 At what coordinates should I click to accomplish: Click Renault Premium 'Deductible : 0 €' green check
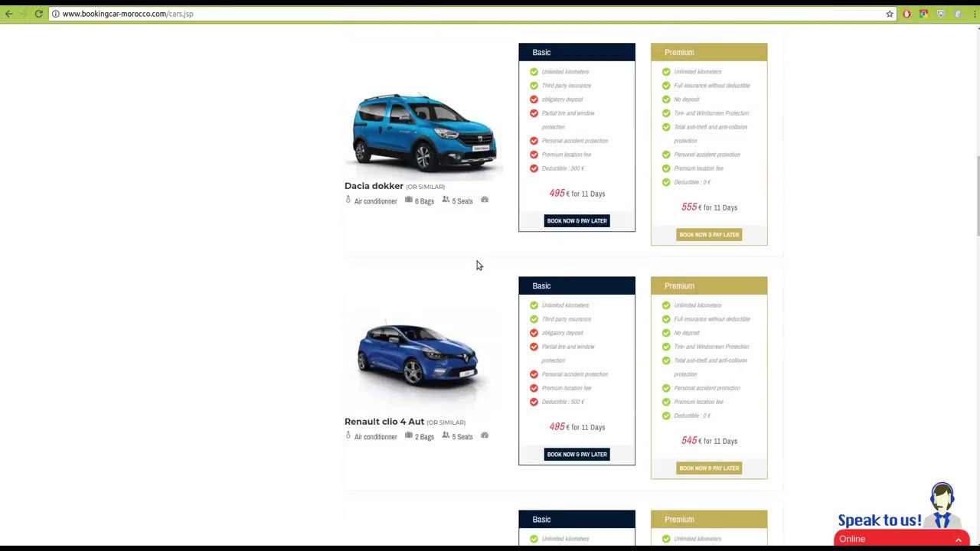[666, 416]
